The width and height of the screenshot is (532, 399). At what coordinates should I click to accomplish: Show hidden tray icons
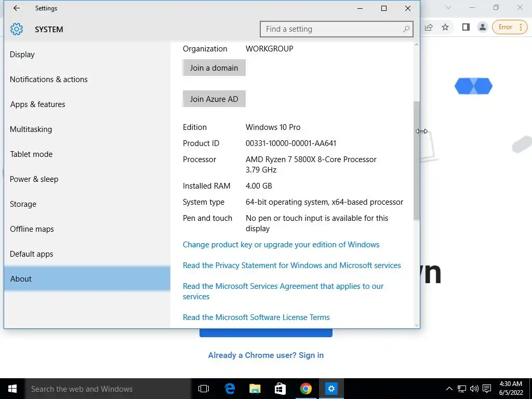point(449,389)
